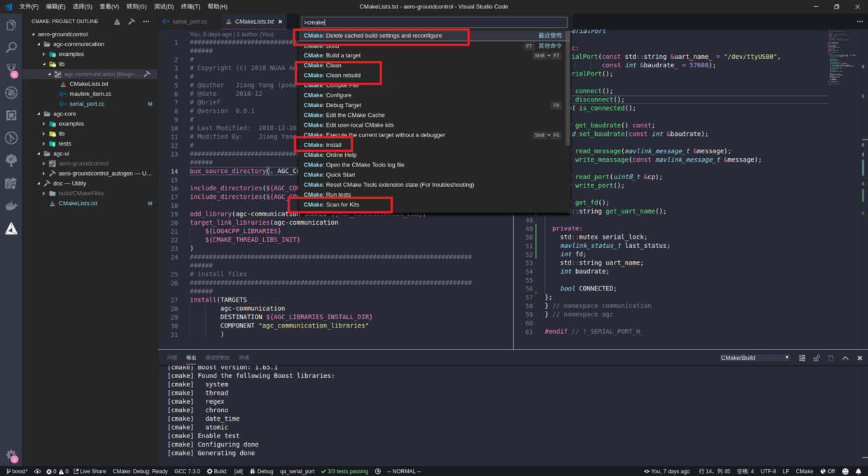
Task: Open the Explorer view in activity bar
Action: (11, 26)
